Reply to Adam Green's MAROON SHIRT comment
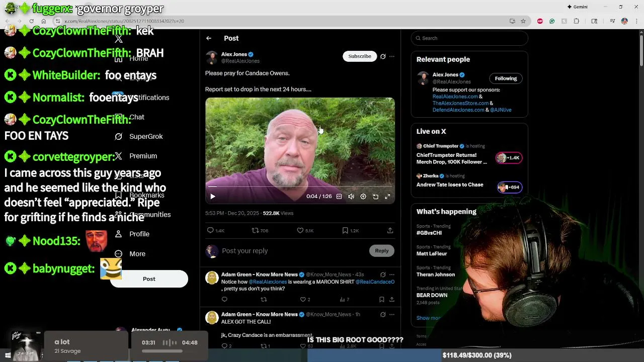Image resolution: width=644 pixels, height=362 pixels. click(x=224, y=300)
